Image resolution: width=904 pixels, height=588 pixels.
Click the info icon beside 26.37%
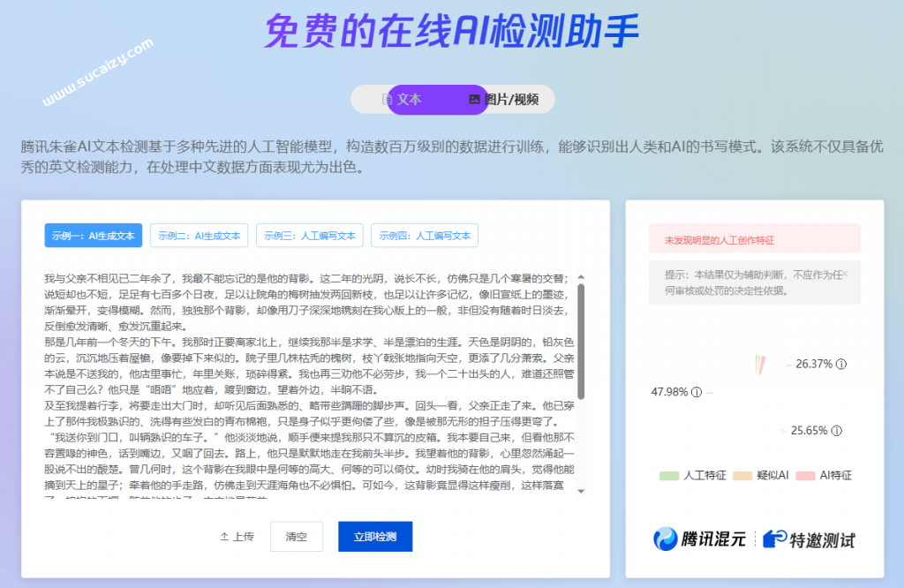tap(841, 364)
